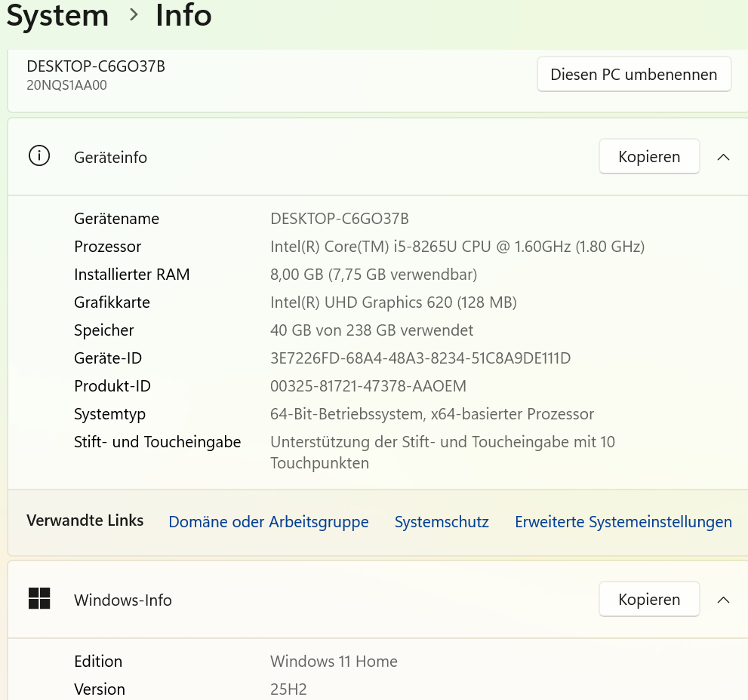Screen dimensions: 748x700
Task: Select the 64-Bit-Betriebssystem system type value
Action: point(432,414)
